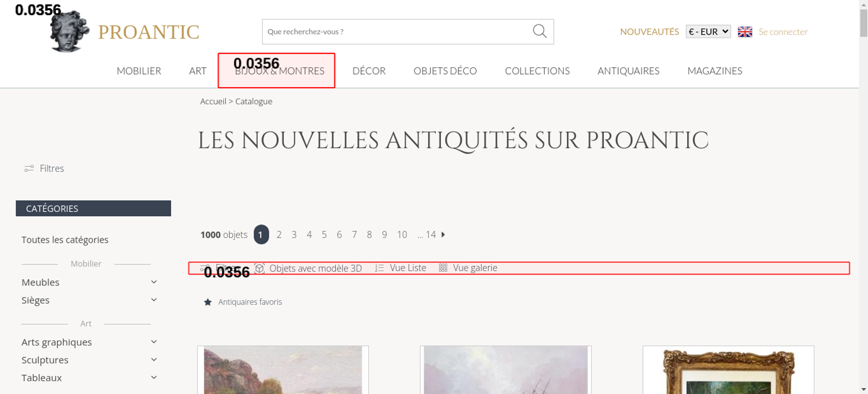Open the EUR currency dropdown
The height and width of the screenshot is (394, 868).
708,32
